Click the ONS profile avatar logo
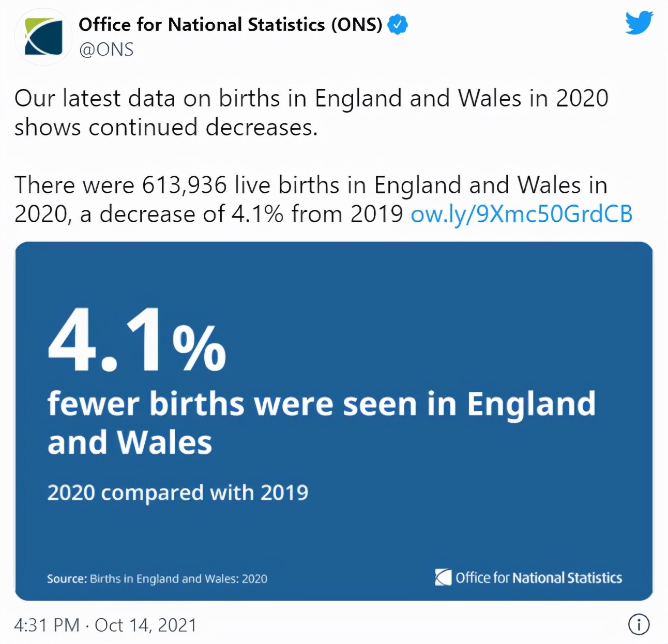668x644 pixels. (43, 37)
